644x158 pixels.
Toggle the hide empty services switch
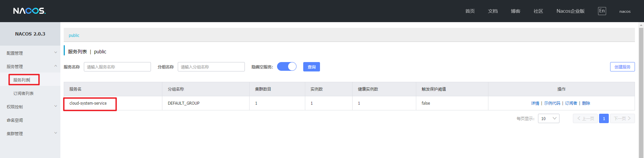(x=287, y=67)
